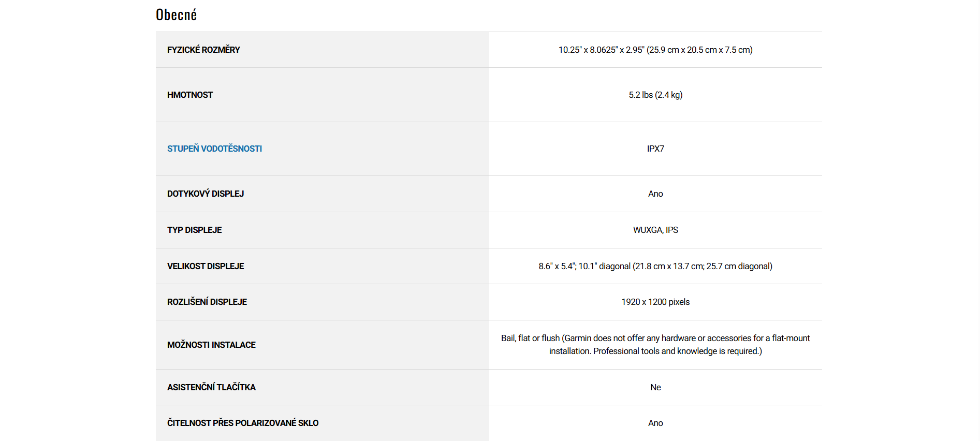Click the Velikost displeje label
Screen dimensions: 980x441
(206, 266)
